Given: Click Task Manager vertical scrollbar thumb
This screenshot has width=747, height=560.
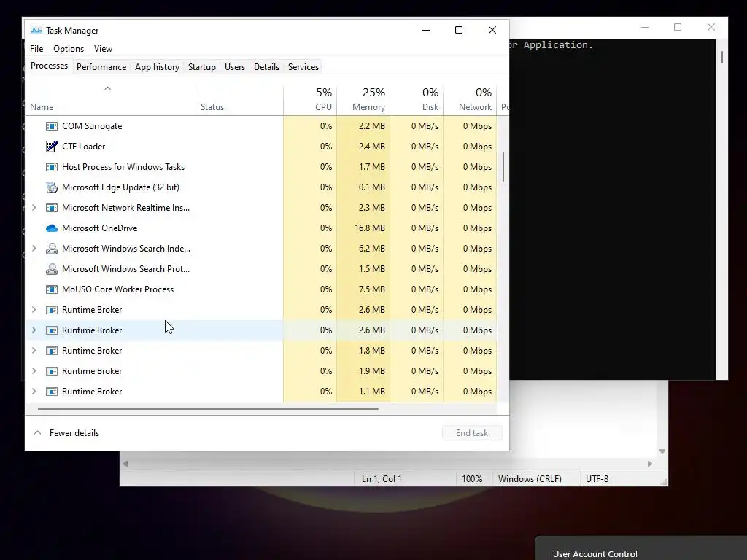Looking at the screenshot, I should point(503,167).
